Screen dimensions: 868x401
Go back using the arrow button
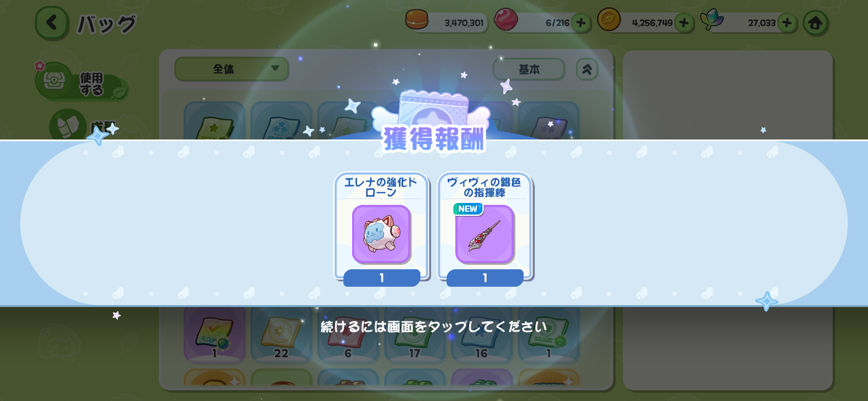(x=51, y=23)
